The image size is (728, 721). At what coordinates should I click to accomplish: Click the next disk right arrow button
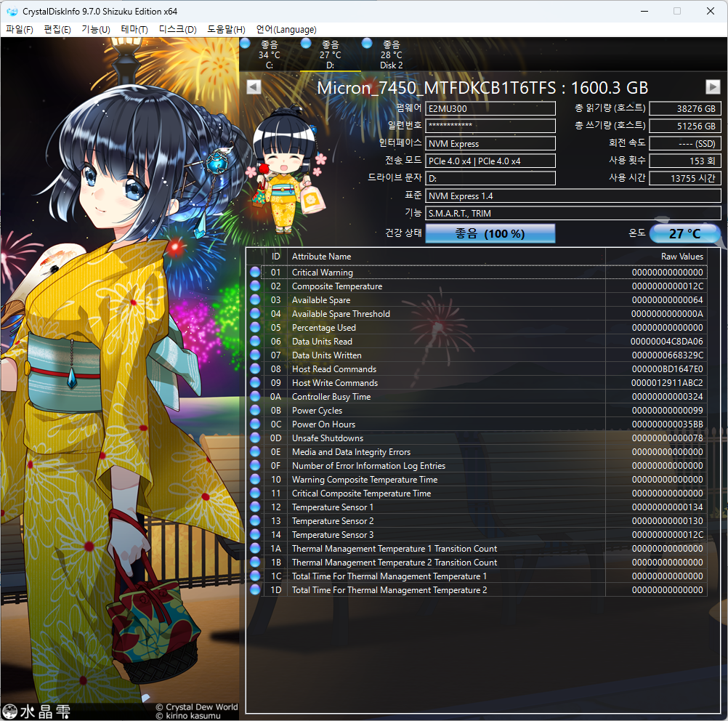[x=713, y=87]
